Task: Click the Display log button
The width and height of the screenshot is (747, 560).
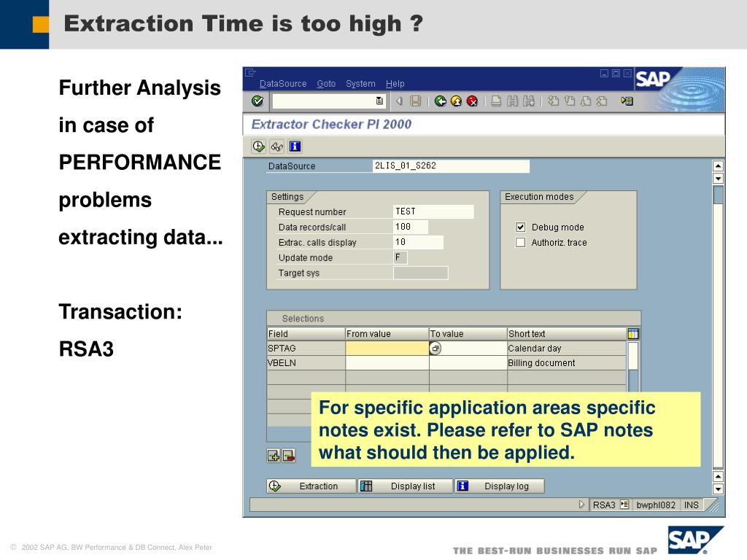Action: pyautogui.click(x=499, y=486)
